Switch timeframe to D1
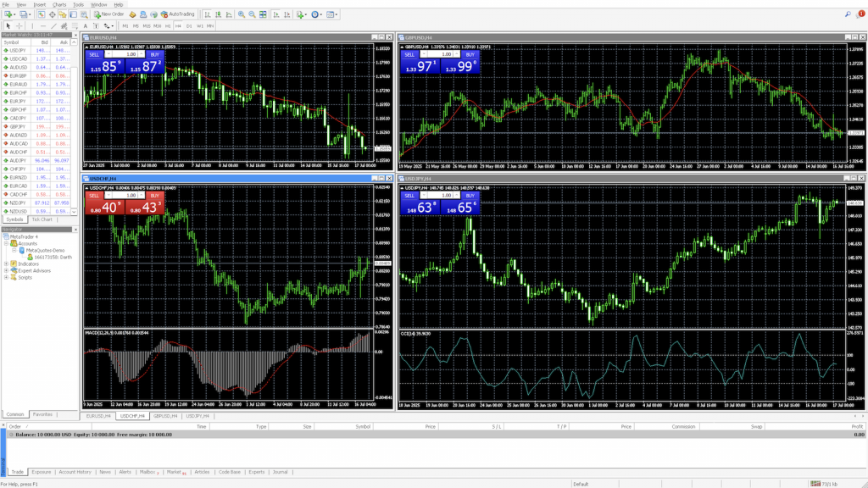Viewport: 868px width, 488px height. coord(189,26)
